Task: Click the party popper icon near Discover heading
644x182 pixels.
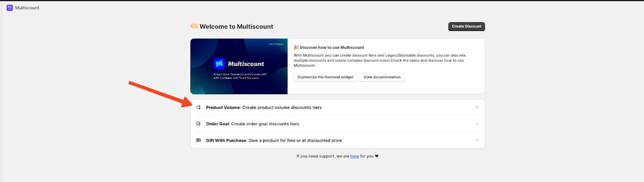Action: click(x=296, y=47)
